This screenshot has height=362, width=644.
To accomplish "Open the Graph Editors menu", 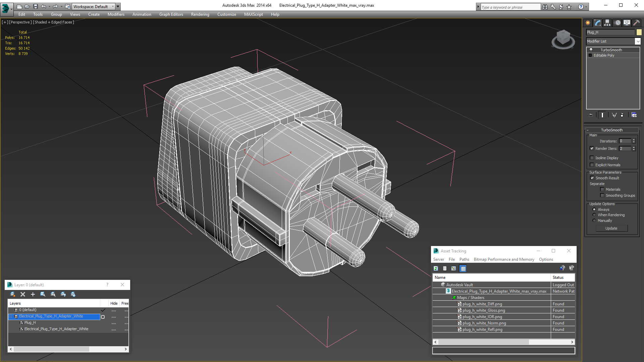I will (171, 14).
